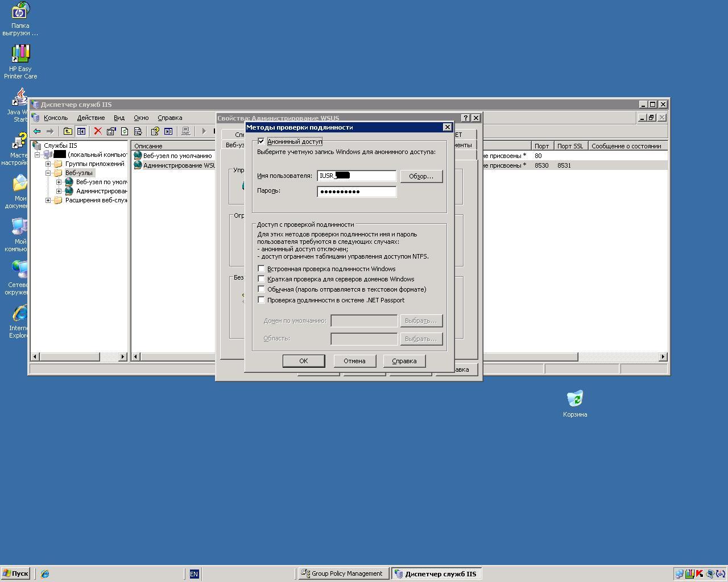
Task: Click the Back arrow in IIS toolbar
Action: pos(37,131)
